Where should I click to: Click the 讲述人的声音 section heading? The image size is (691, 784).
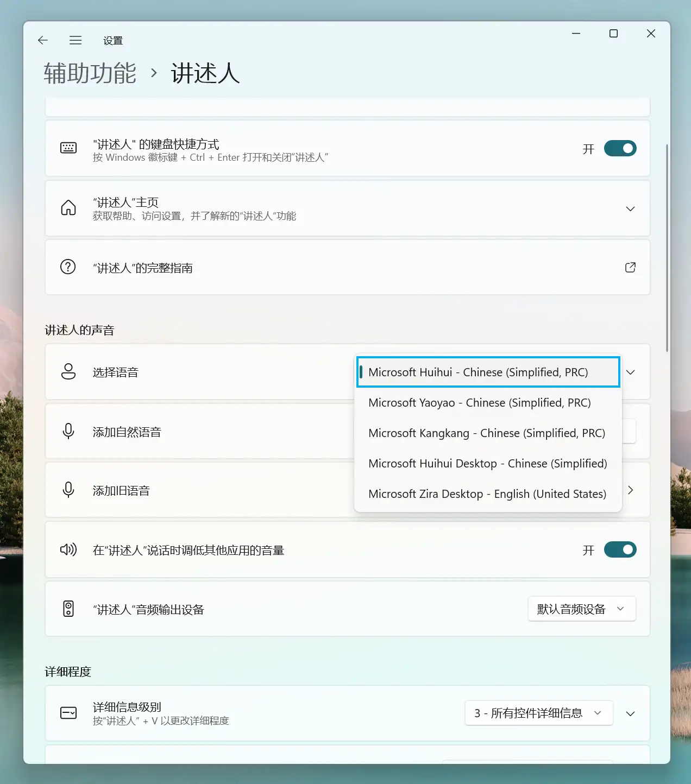click(x=79, y=330)
